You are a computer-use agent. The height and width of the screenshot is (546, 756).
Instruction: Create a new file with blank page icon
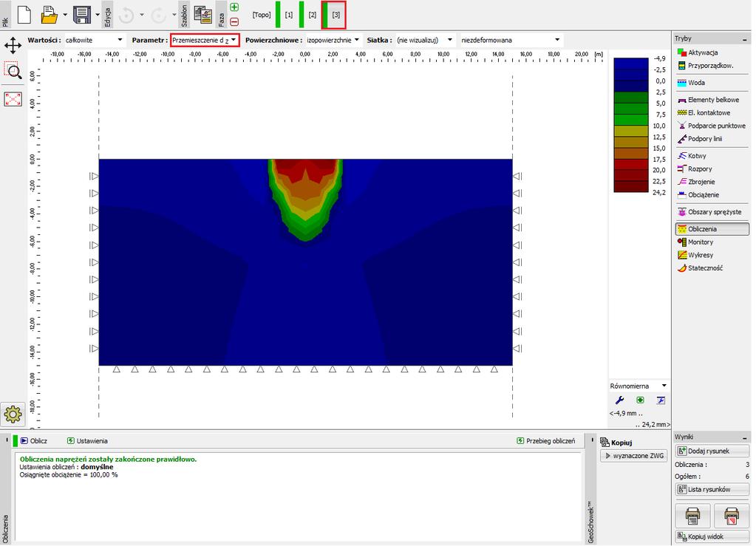pos(24,15)
